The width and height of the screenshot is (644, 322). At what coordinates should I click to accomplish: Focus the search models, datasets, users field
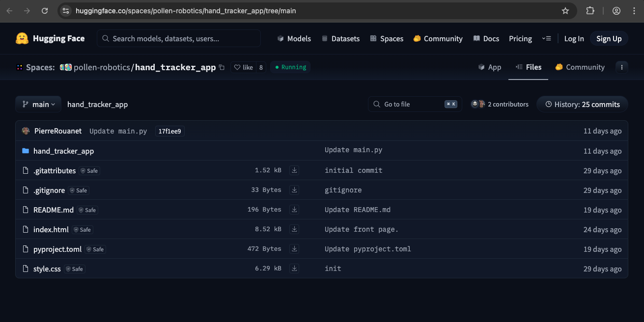pyautogui.click(x=179, y=38)
